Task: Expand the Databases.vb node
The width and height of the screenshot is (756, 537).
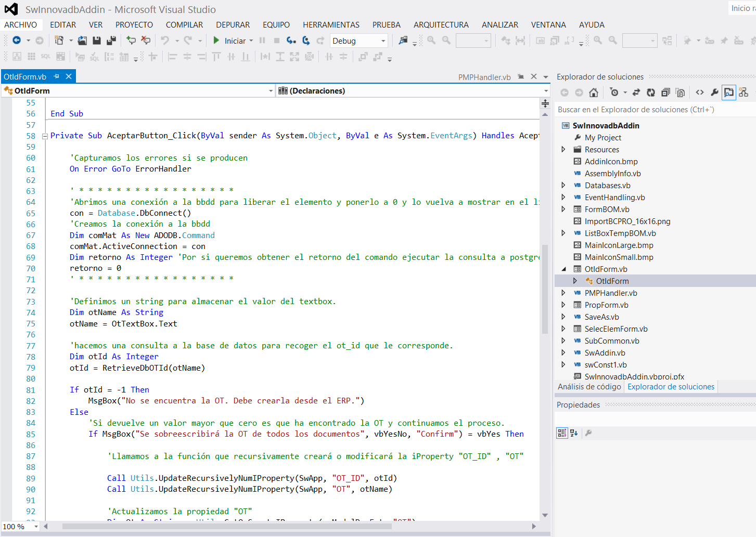Action: click(563, 186)
